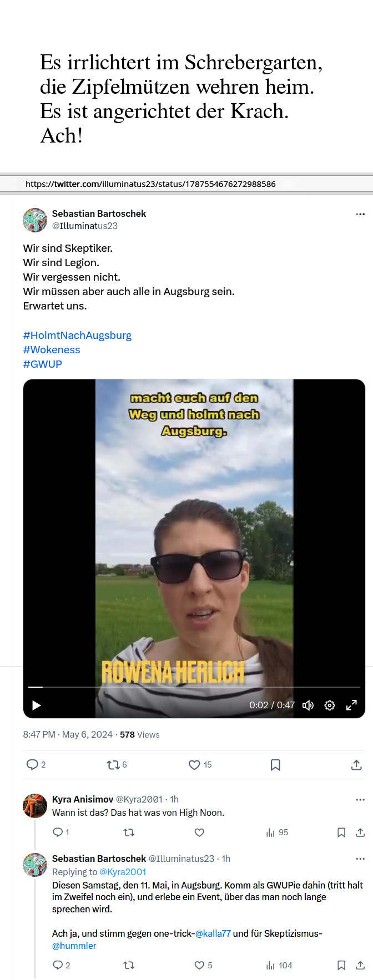This screenshot has width=373, height=980.
Task: Share the main tweet
Action: point(356,765)
